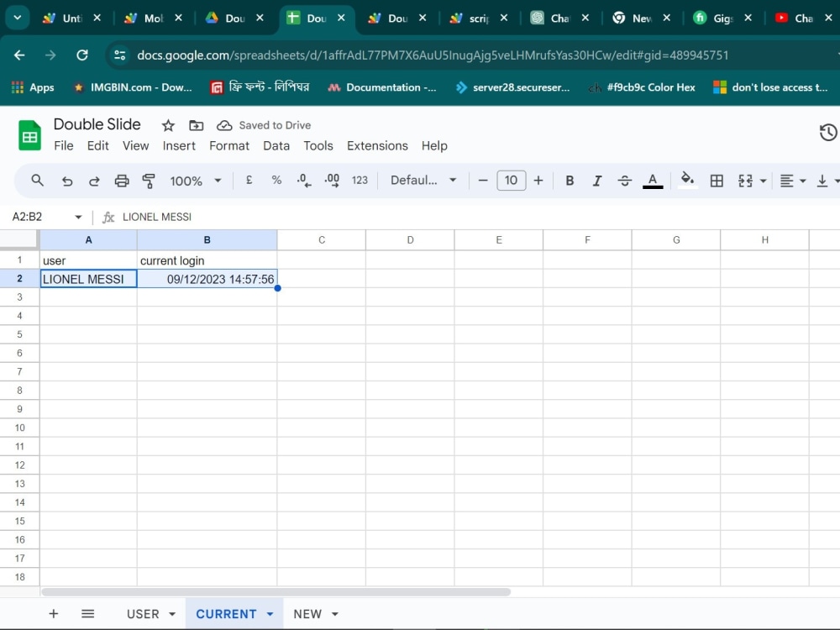Open the Apps bookmarks shortcut
The width and height of the screenshot is (840, 630).
point(33,87)
